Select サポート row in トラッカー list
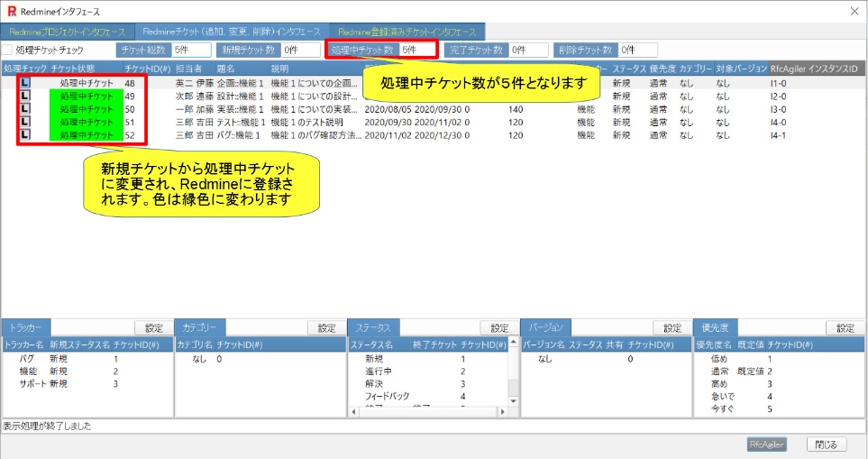This screenshot has width=868, height=459. tap(87, 383)
